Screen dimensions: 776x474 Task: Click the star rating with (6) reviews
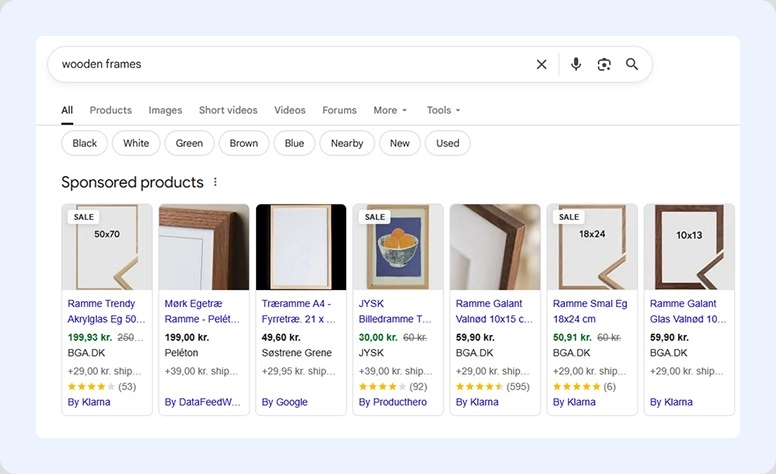[584, 386]
